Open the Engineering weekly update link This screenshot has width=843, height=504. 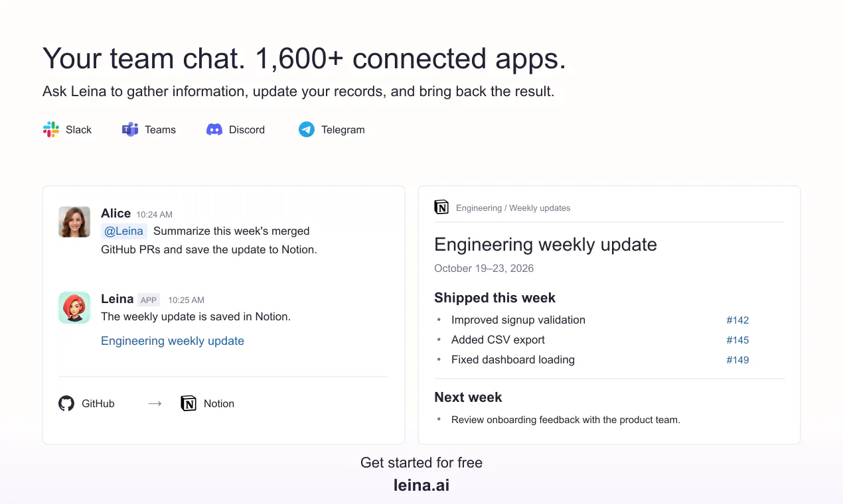click(173, 341)
